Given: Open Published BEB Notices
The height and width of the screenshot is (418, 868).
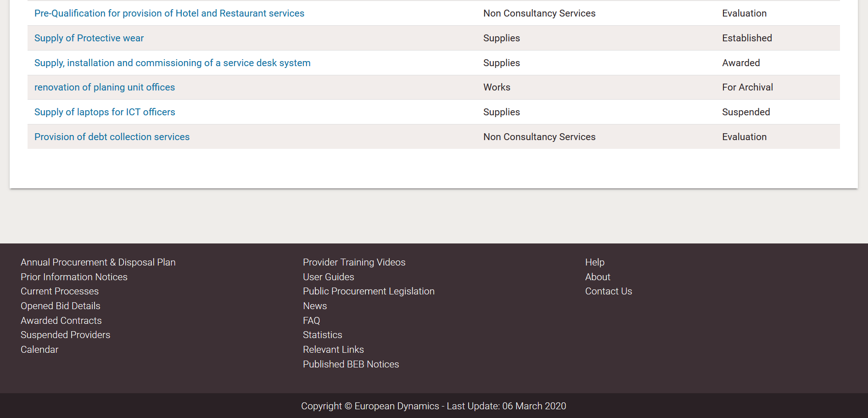Looking at the screenshot, I should [351, 364].
